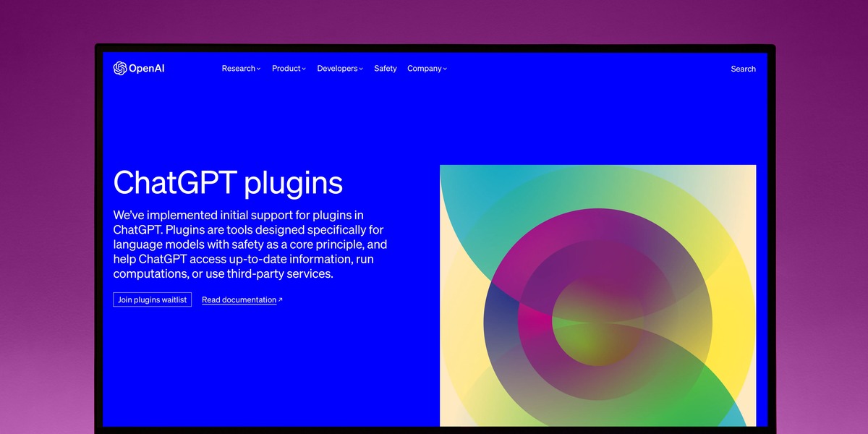This screenshot has height=434, width=868.
Task: Open Search in the top navigation
Action: click(743, 69)
